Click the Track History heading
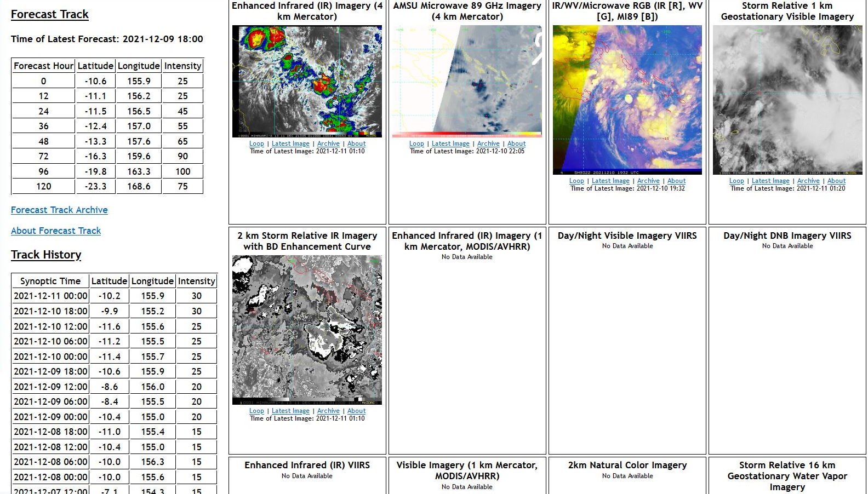The height and width of the screenshot is (494, 868). tap(46, 255)
